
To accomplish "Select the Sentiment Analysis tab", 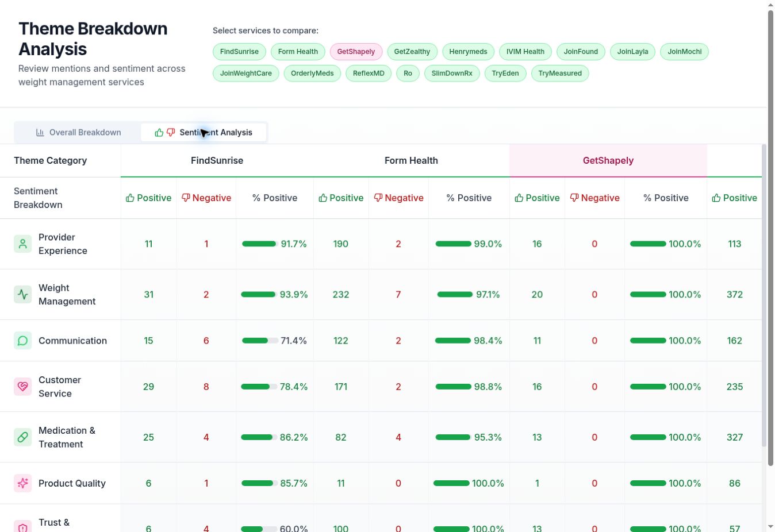I will tap(204, 132).
